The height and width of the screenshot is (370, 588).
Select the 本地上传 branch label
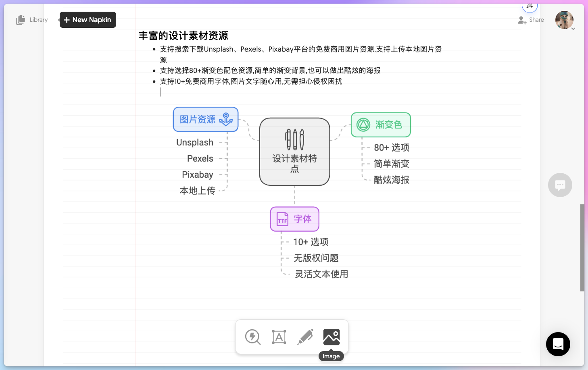[x=197, y=191]
